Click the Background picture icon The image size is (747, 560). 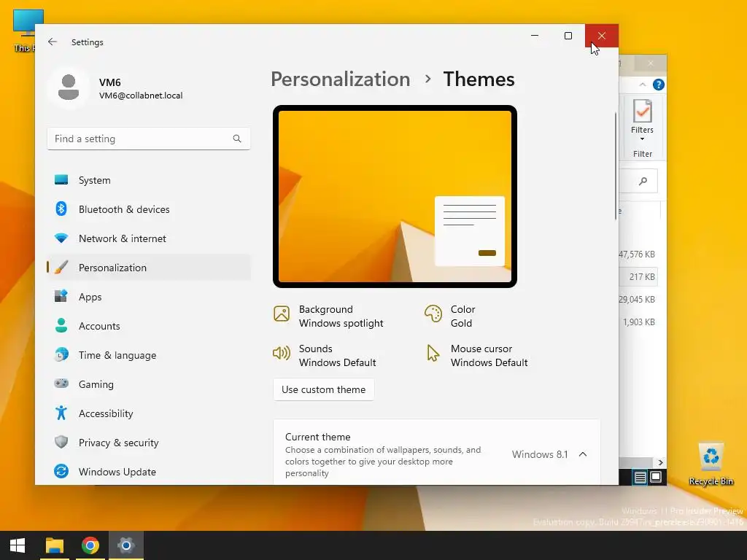click(282, 314)
